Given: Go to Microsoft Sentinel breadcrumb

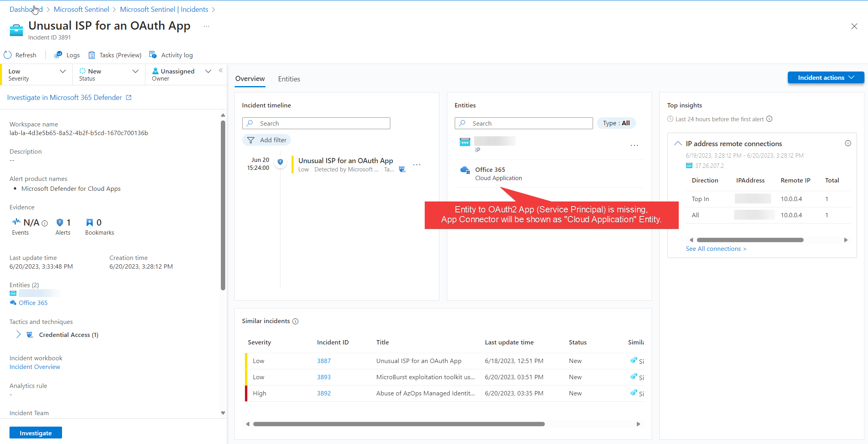Looking at the screenshot, I should point(81,9).
